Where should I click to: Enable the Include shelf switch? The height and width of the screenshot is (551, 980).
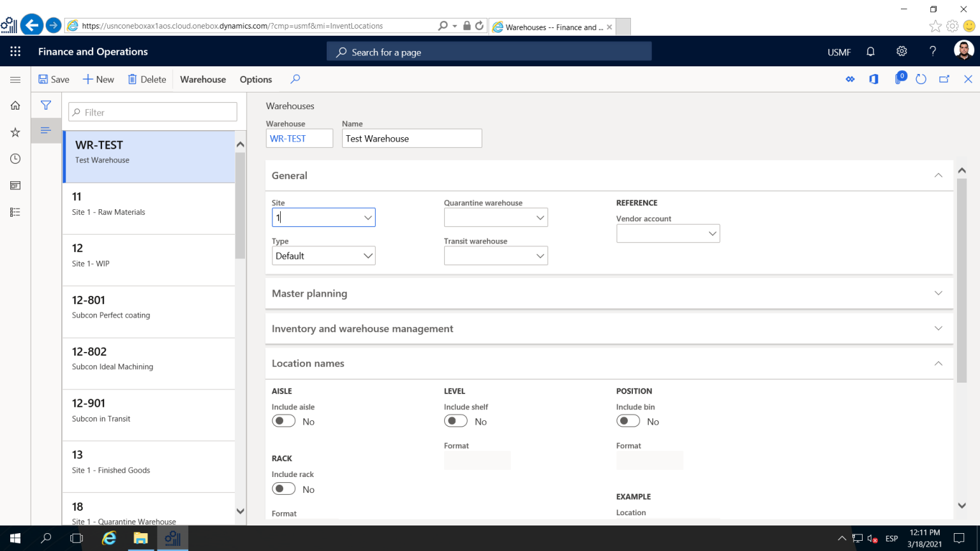click(x=456, y=421)
